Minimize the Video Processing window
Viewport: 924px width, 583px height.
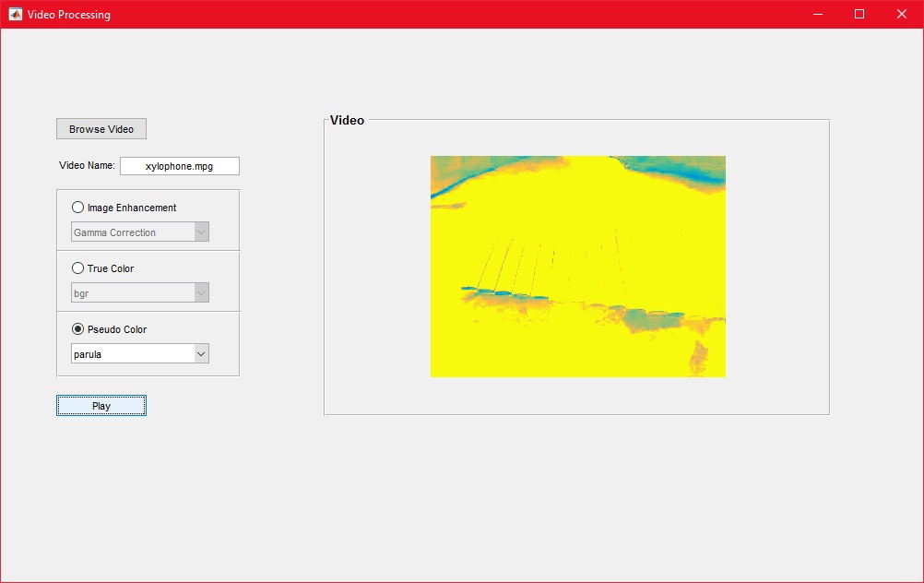tap(817, 14)
